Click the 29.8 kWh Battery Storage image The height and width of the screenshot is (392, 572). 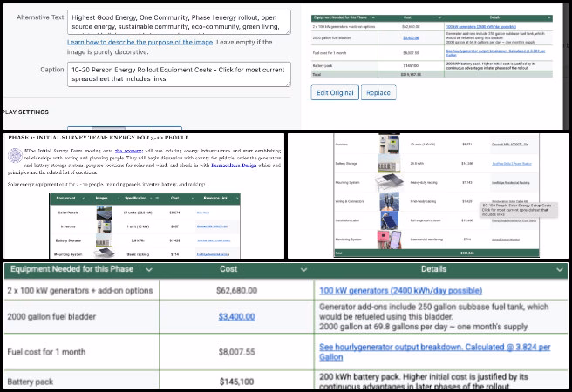[x=389, y=163]
